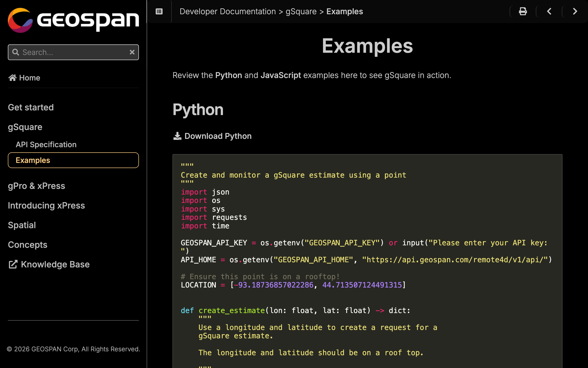The width and height of the screenshot is (588, 368).
Task: Click the Python section heading
Action: pyautogui.click(x=198, y=109)
